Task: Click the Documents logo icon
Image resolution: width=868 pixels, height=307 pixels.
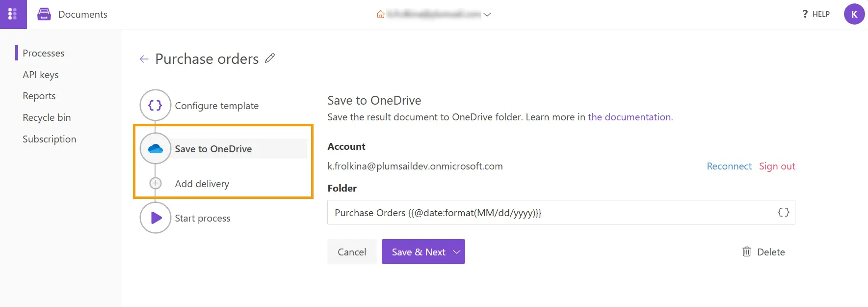Action: click(44, 14)
